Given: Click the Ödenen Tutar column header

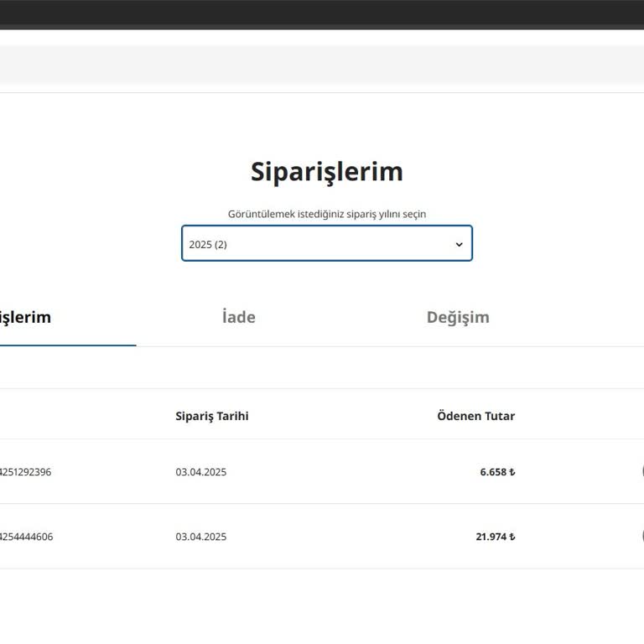Looking at the screenshot, I should [x=475, y=416].
